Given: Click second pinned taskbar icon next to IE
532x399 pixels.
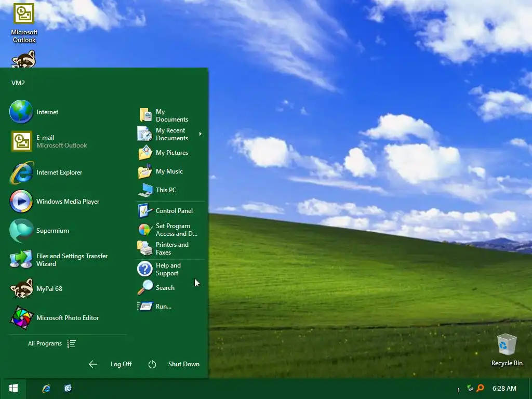Looking at the screenshot, I should point(68,388).
